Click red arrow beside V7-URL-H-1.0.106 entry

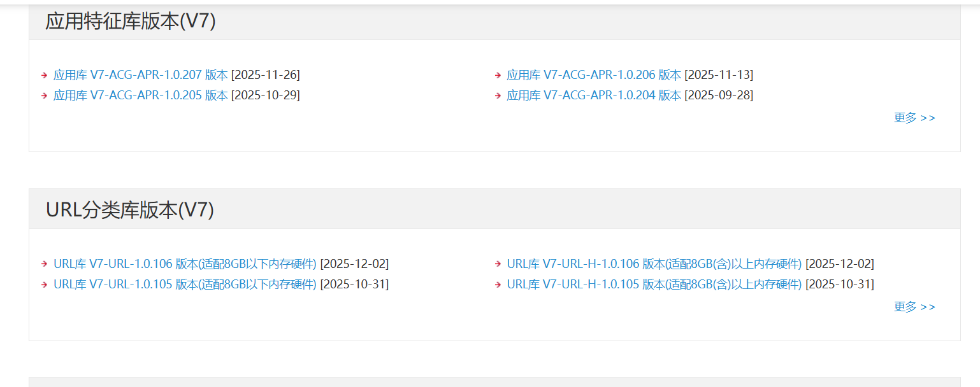(x=498, y=264)
